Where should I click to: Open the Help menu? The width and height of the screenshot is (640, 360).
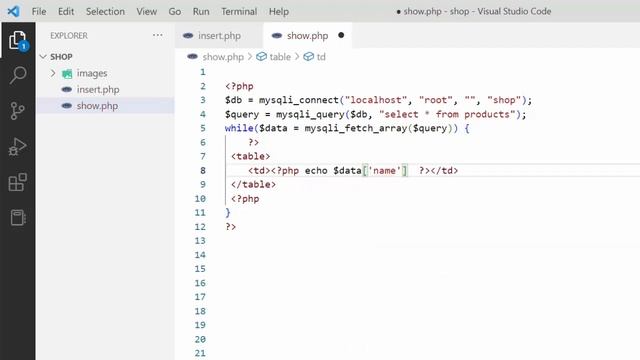[279, 11]
